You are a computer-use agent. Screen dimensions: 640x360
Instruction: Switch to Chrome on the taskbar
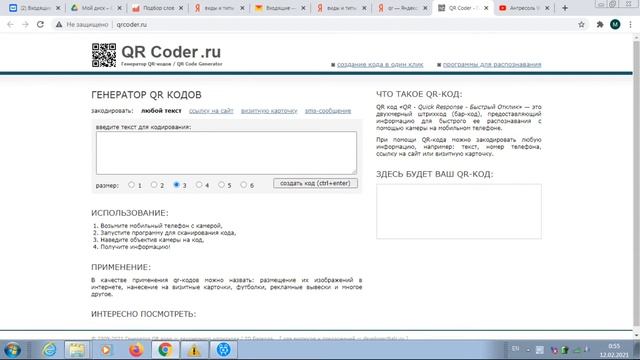click(x=165, y=350)
